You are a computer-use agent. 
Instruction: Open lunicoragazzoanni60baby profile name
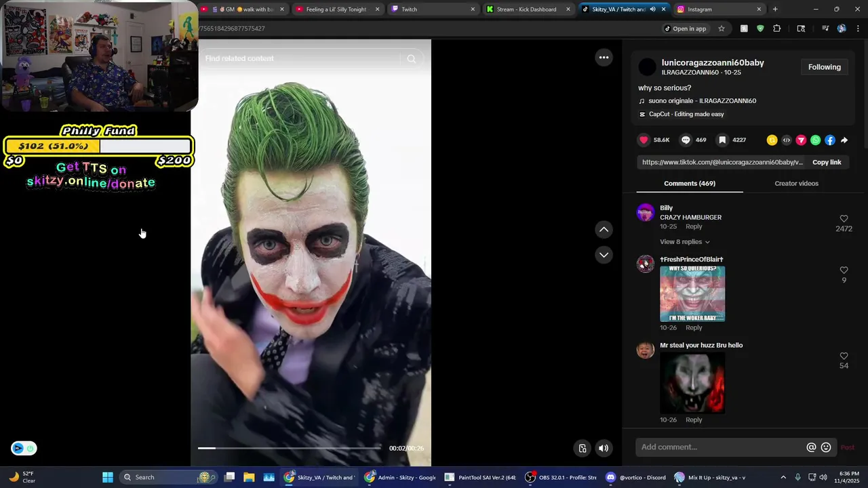[713, 62]
